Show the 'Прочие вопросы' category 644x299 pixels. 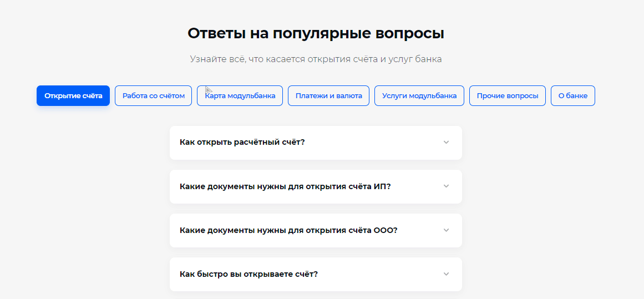[508, 96]
